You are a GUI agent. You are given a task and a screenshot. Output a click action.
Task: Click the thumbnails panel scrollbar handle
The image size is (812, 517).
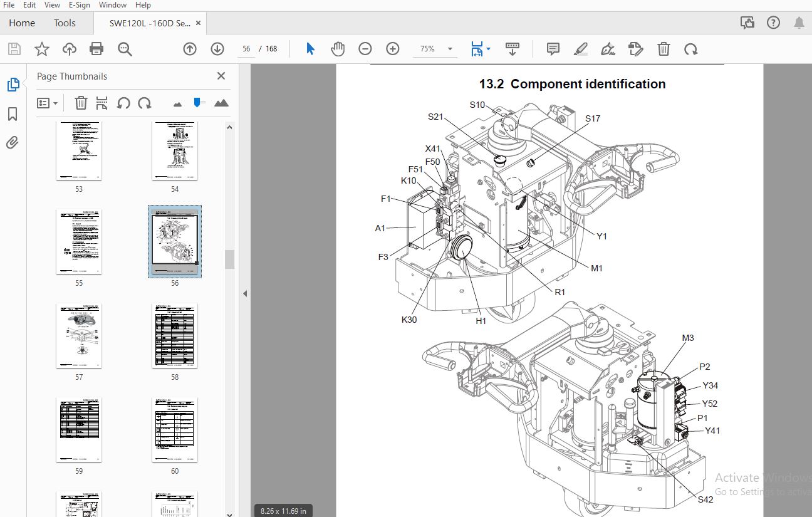click(x=229, y=259)
